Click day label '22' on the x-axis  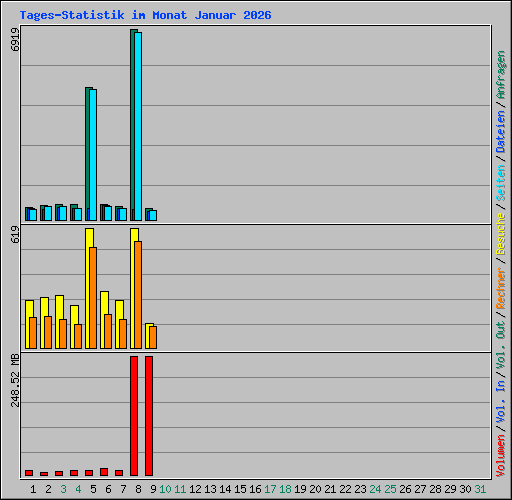[345, 489]
